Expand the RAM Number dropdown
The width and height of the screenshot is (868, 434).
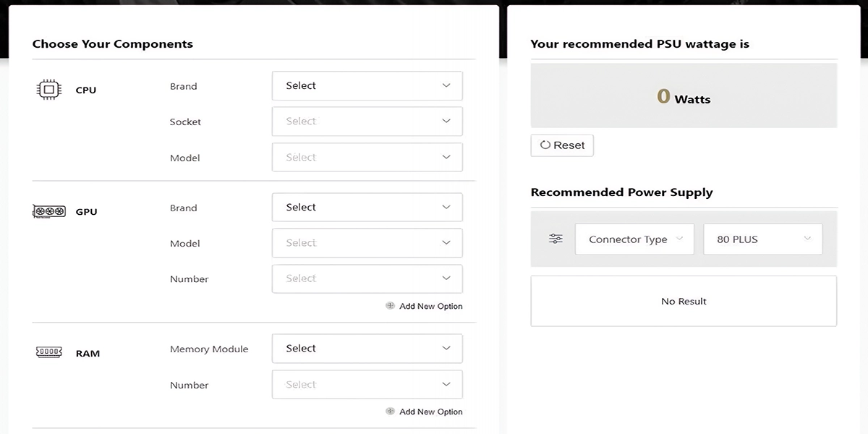tap(367, 385)
